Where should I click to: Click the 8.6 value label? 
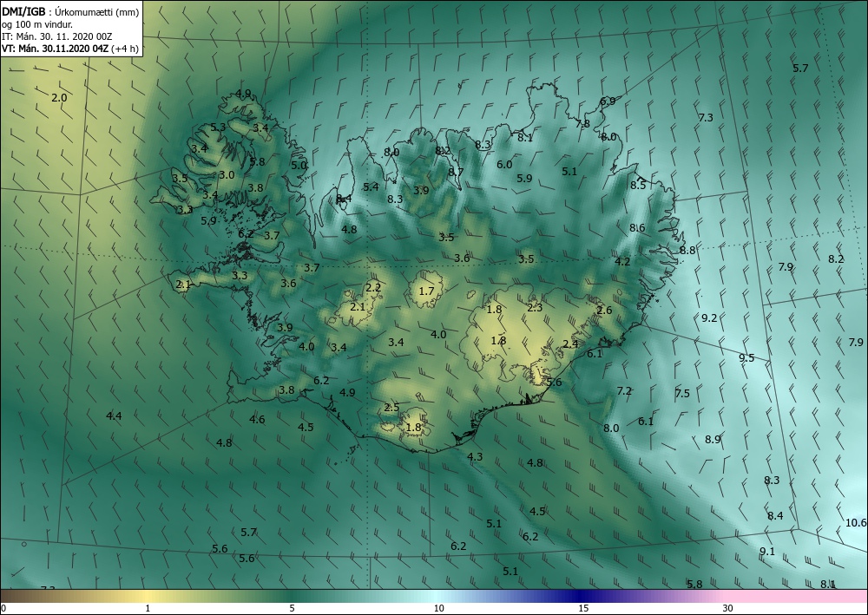[x=637, y=227]
